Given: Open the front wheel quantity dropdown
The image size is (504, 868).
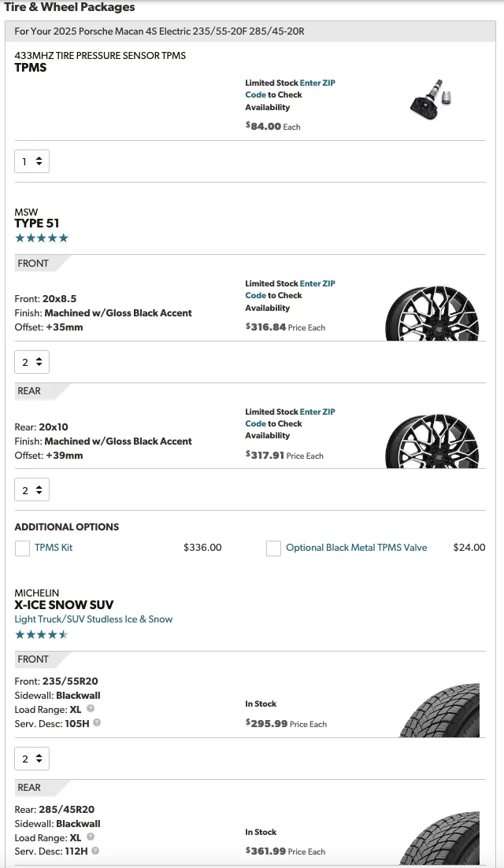Looking at the screenshot, I should [x=32, y=362].
